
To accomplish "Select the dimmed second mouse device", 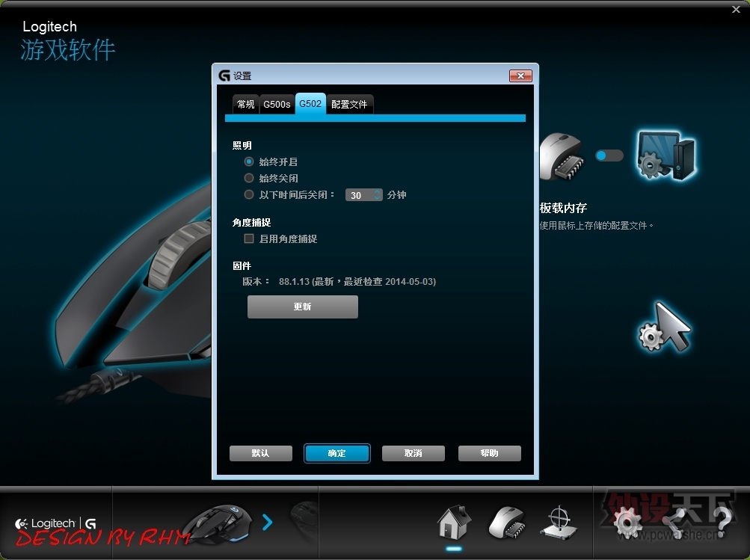I will [x=304, y=522].
